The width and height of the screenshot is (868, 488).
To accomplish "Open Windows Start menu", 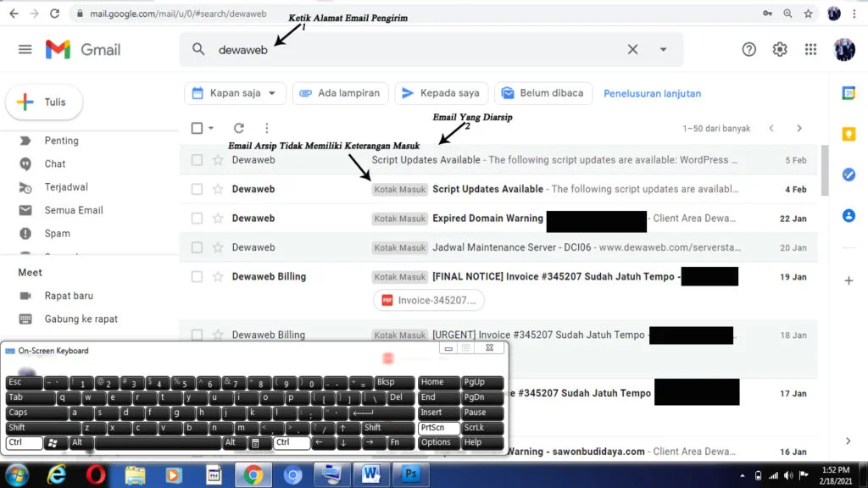I will 17,474.
